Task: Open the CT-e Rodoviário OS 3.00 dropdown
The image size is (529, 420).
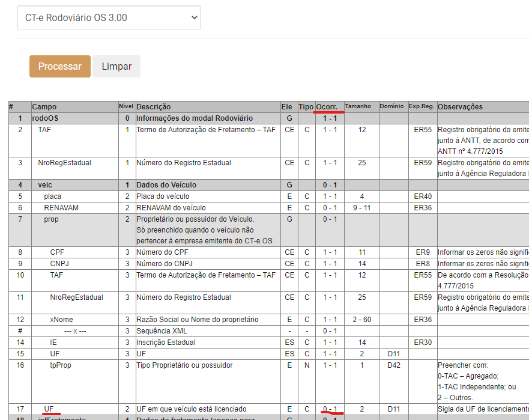Action: coord(109,17)
